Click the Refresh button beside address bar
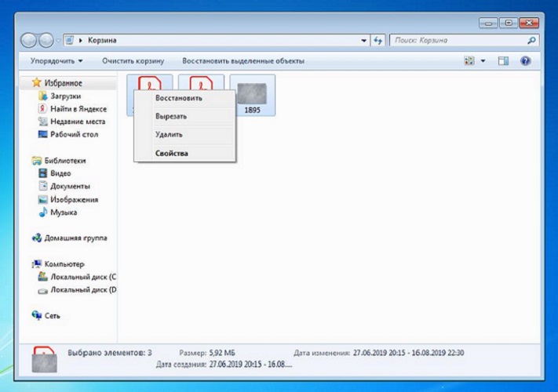This screenshot has height=392, width=558. [377, 41]
